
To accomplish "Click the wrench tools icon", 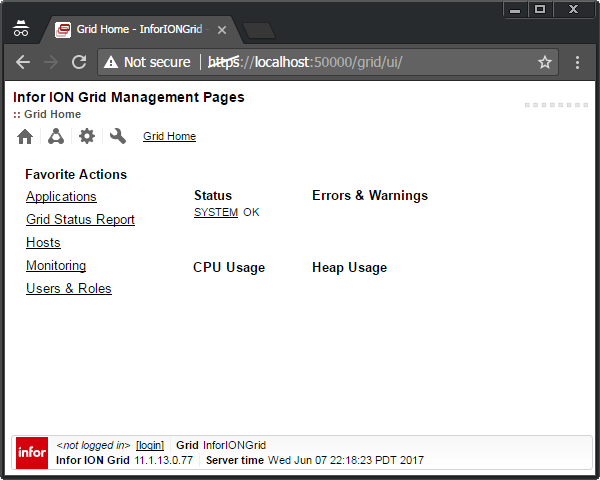I will point(118,137).
